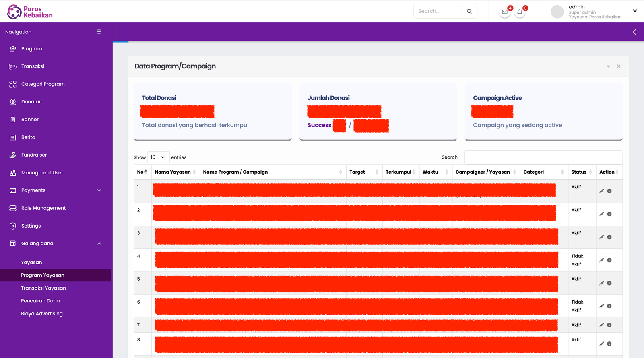Open the notifications bell icon
644x358 pixels.
(520, 12)
